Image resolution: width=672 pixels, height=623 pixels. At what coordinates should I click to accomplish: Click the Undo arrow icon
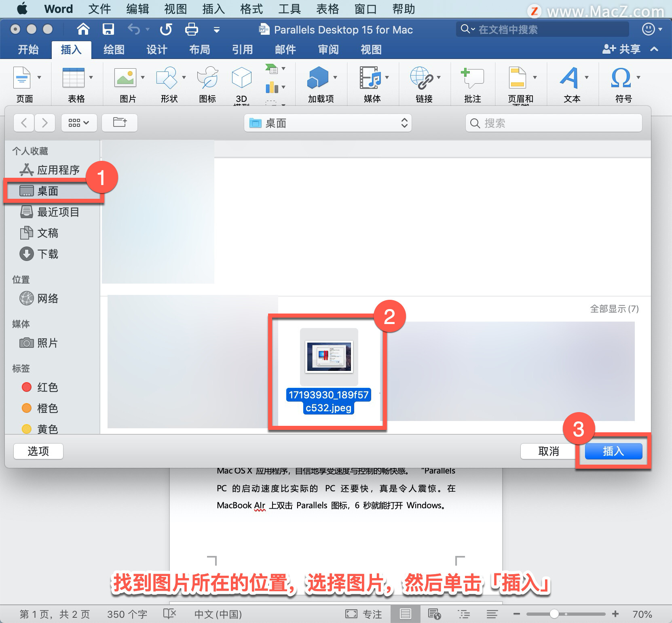coord(133,29)
